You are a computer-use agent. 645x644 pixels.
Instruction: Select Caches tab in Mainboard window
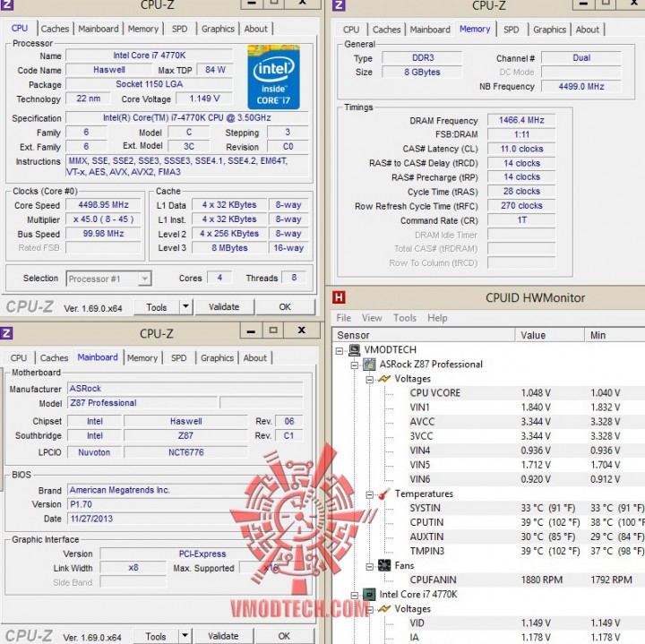click(55, 357)
